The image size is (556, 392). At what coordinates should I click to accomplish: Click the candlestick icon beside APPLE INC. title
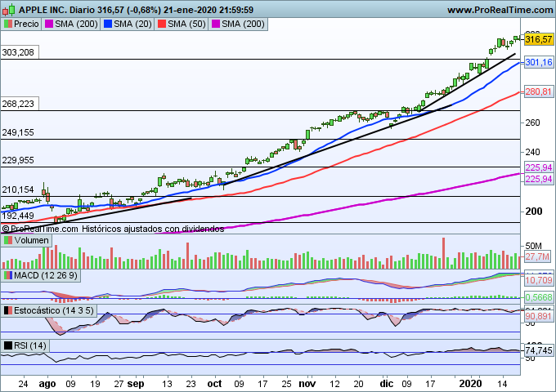[8, 10]
